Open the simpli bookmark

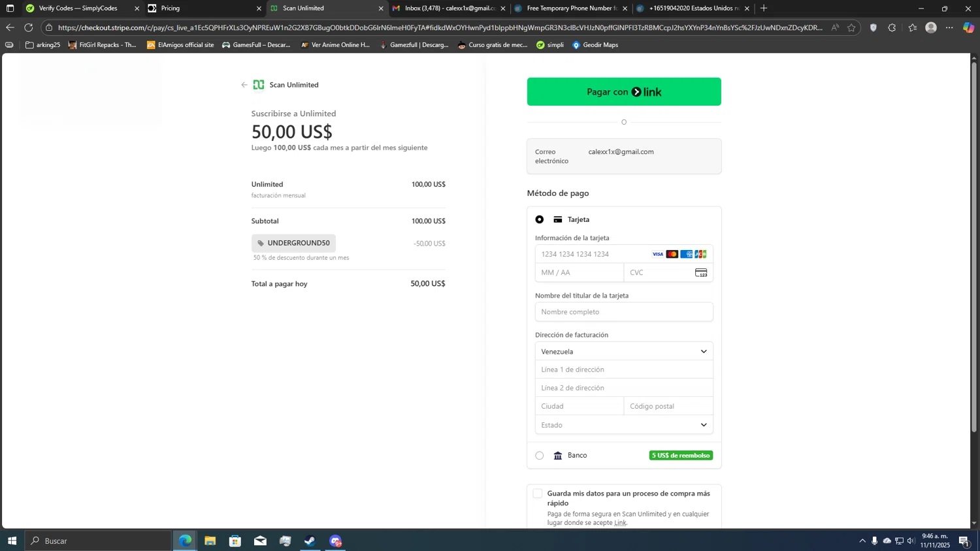(x=550, y=45)
